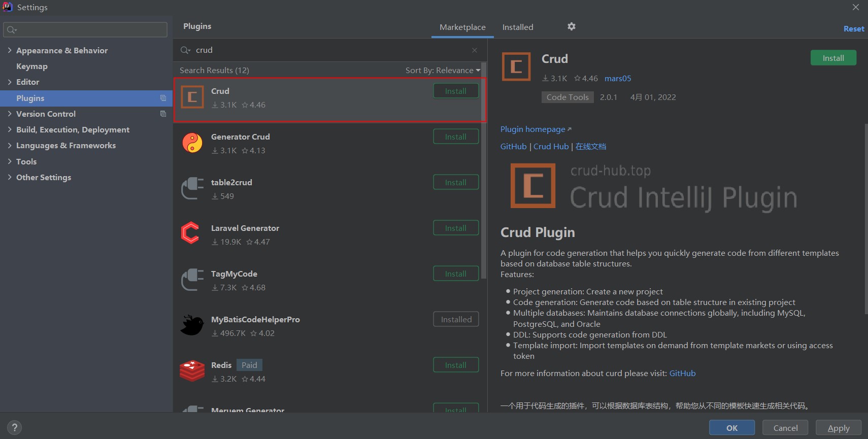
Task: Click the Search Results (12) label
Action: tap(214, 71)
